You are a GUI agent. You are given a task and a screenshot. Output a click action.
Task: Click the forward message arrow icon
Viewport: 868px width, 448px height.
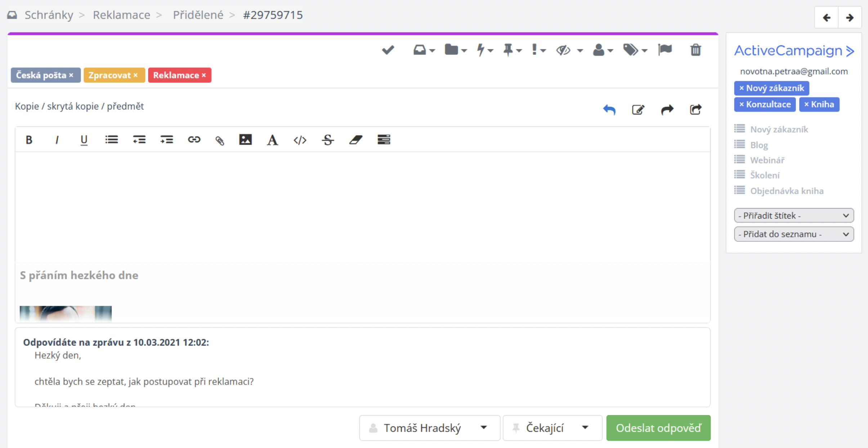(x=667, y=109)
